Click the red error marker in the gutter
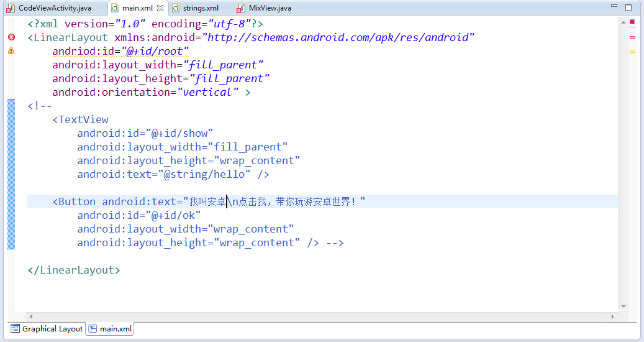 (11, 37)
